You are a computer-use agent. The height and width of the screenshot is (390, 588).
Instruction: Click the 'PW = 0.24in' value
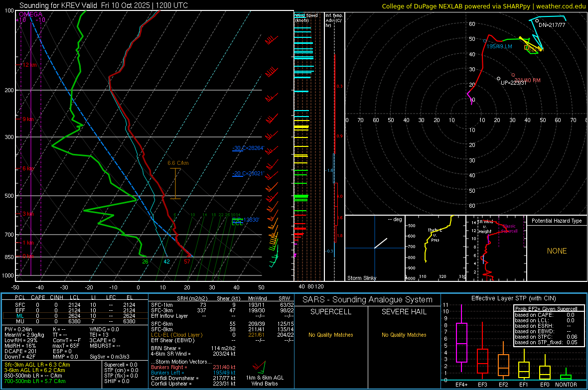tap(18, 329)
